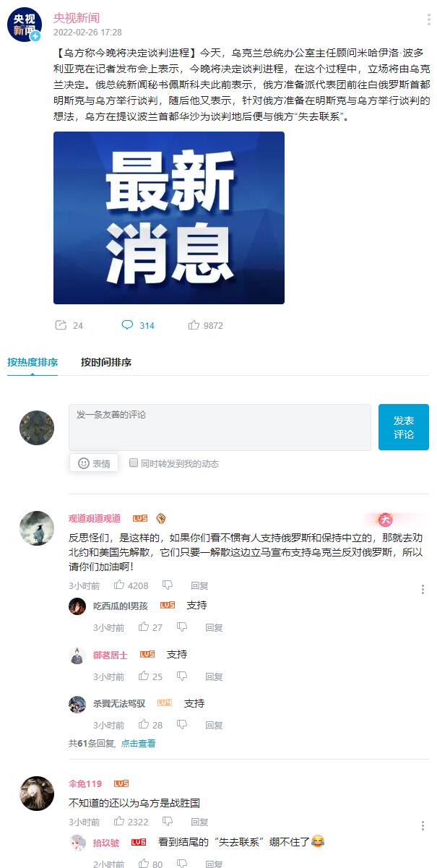Open 央视新闻 avatar at the top

(x=25, y=25)
